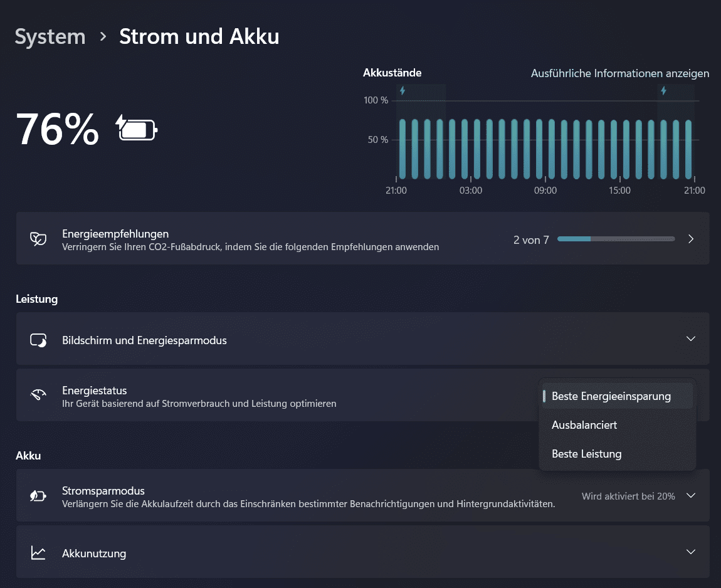Click the Energiestatus row title

[x=94, y=391]
